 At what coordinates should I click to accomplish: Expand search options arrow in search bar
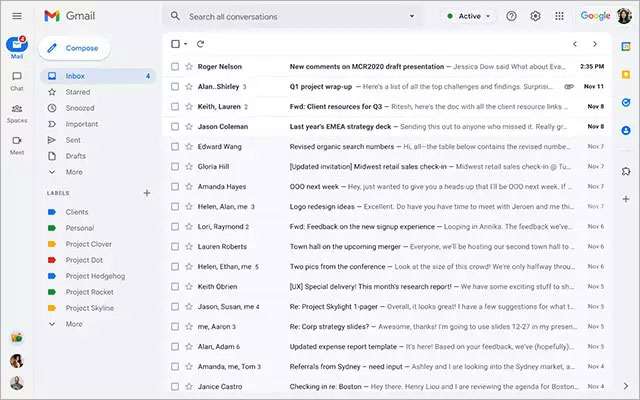pos(411,17)
